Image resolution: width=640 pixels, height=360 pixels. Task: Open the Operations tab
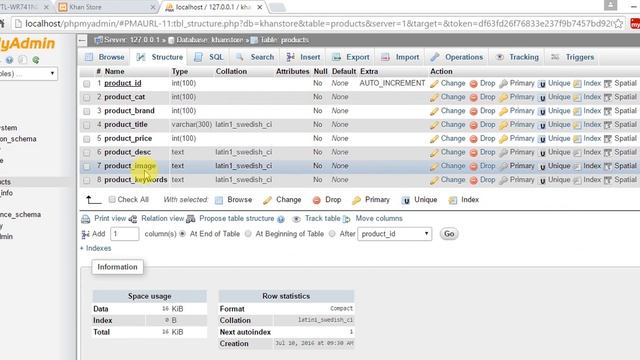(x=457, y=57)
